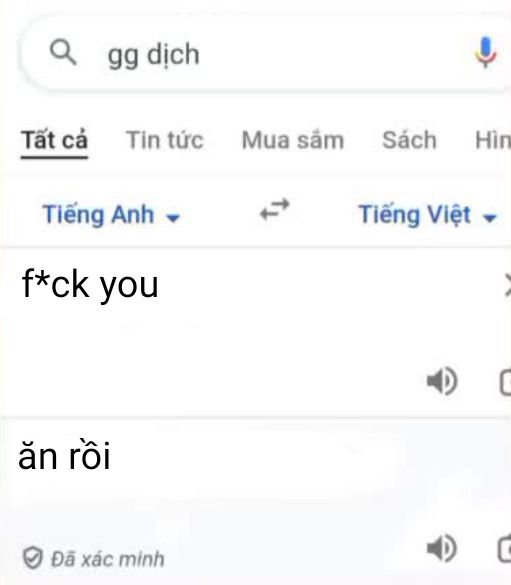Viewport: 511px width, 585px height.
Task: Open the partially visible Hình ảnh tab
Action: [x=493, y=140]
